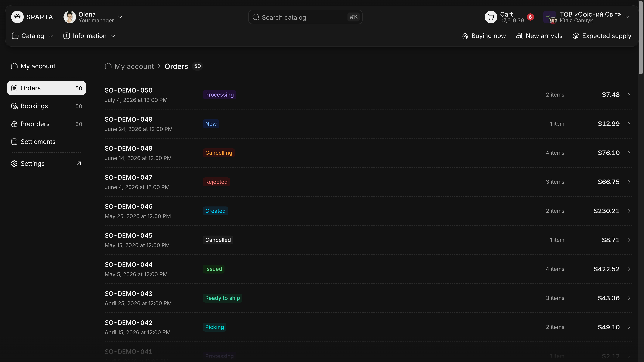Click the Settings gear icon

(x=14, y=164)
